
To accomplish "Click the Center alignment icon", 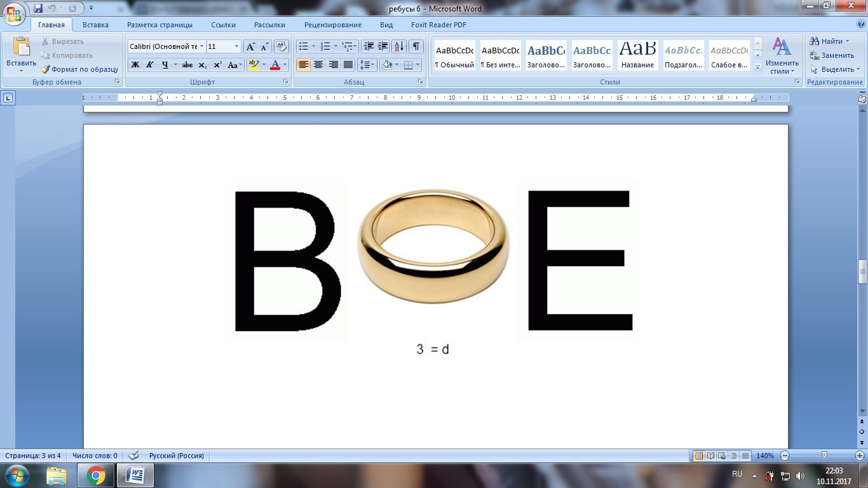I will click(x=318, y=65).
